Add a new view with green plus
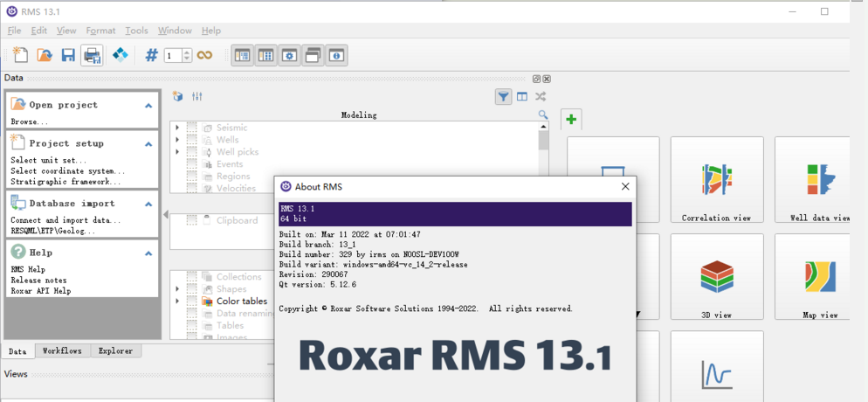The width and height of the screenshot is (868, 402). click(571, 119)
